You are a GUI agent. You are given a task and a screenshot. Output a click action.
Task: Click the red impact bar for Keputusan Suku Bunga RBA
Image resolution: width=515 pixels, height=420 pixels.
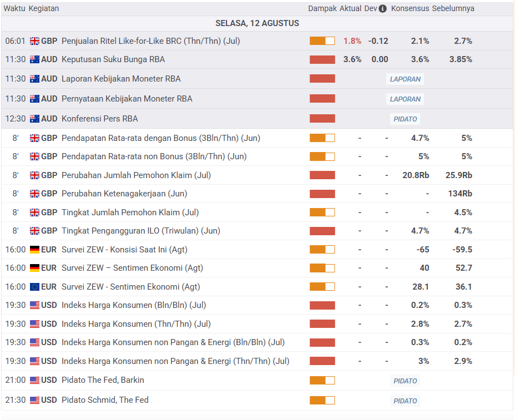tap(322, 59)
